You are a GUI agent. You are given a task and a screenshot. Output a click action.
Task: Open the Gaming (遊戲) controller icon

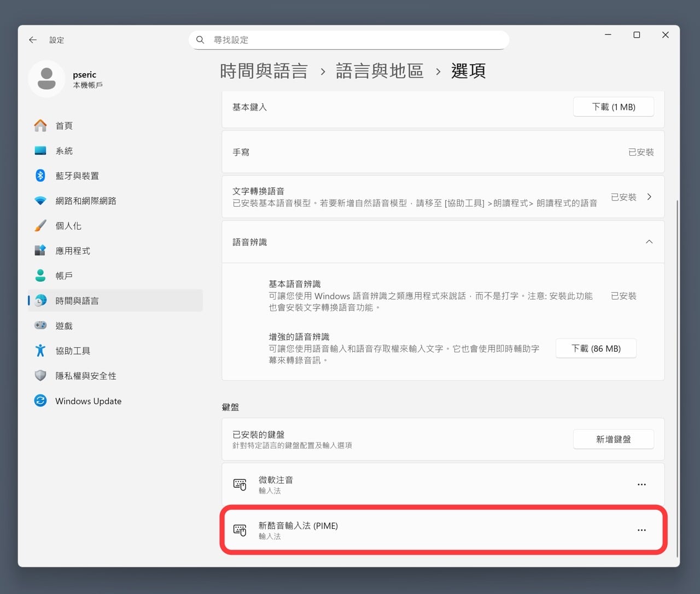(40, 325)
